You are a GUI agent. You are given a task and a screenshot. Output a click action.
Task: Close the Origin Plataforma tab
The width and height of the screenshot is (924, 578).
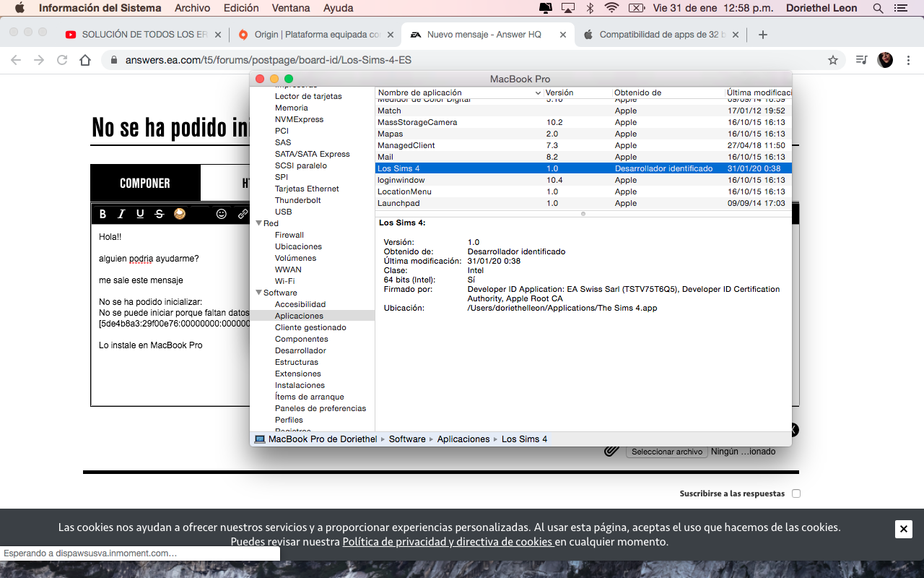pos(391,35)
